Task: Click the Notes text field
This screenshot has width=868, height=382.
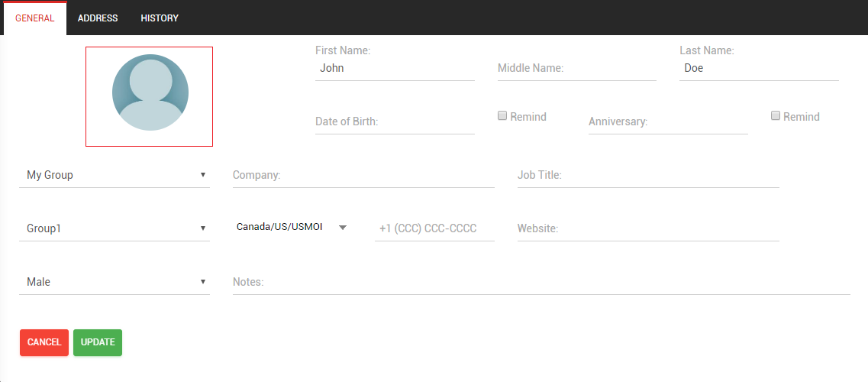Action: pos(541,282)
